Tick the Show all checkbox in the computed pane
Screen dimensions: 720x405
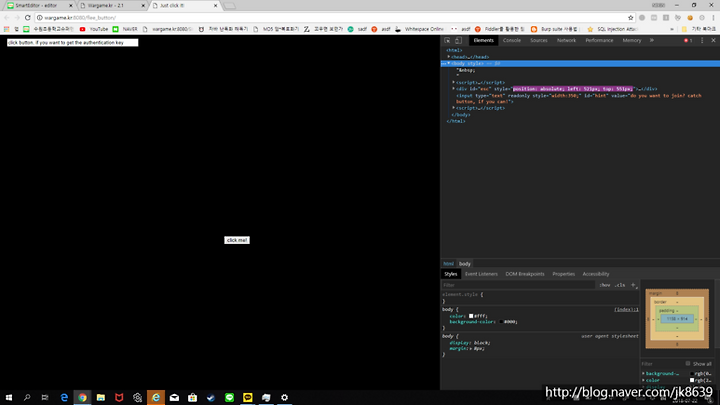point(688,364)
